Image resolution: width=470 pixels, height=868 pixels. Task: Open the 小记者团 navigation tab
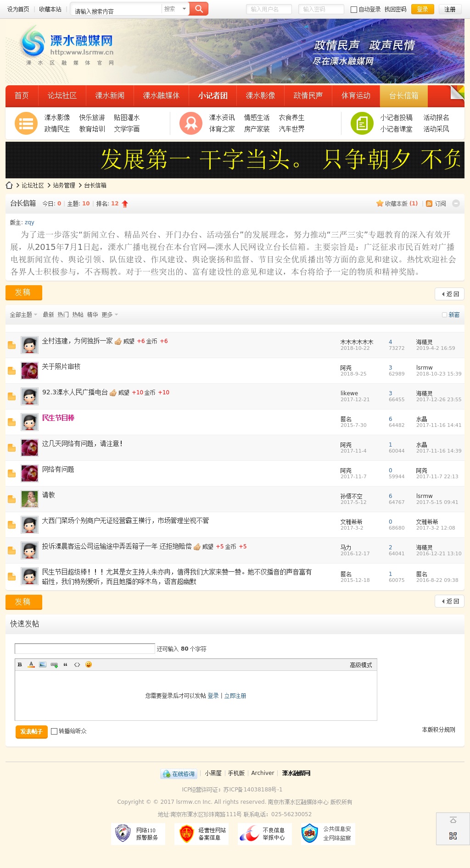(x=213, y=96)
